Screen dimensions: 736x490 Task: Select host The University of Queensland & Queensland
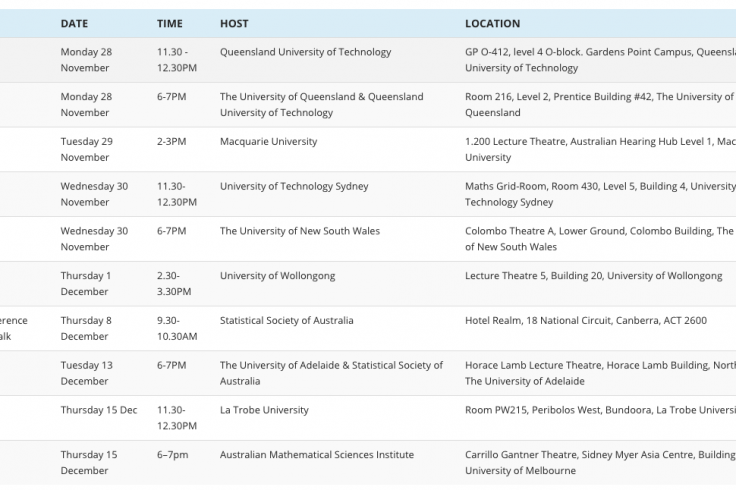(322, 104)
